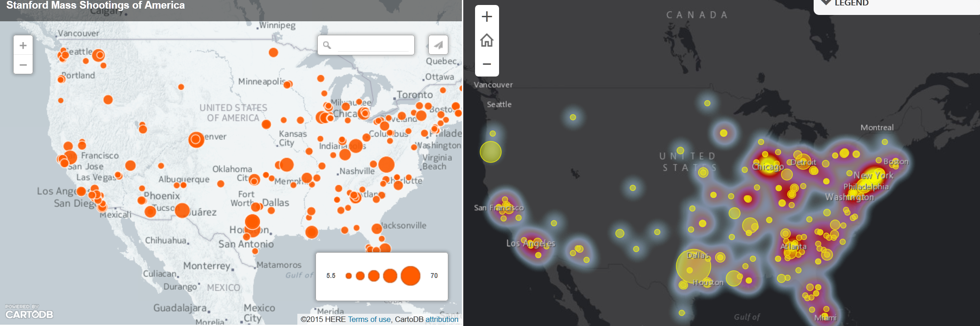Zoom out on the light CartoDB map
Screen dimensions: 980x326
click(x=23, y=65)
